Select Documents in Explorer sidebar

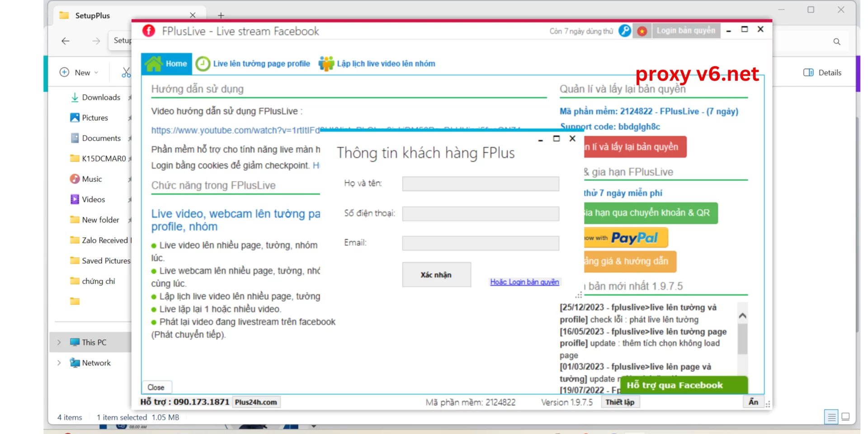[101, 138]
